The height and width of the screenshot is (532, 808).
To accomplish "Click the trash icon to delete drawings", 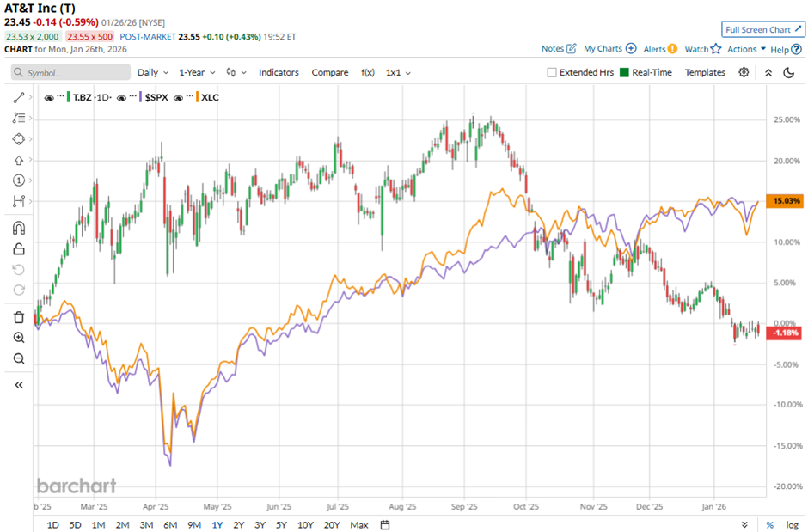I will point(19,317).
